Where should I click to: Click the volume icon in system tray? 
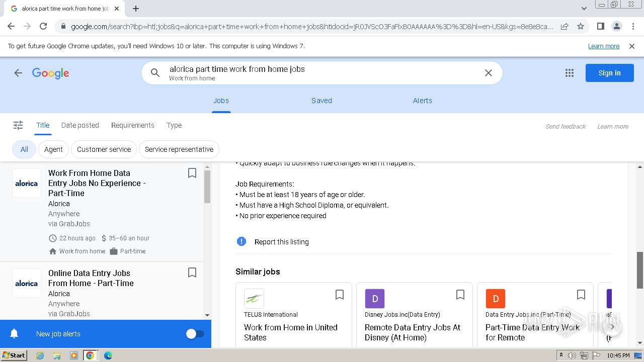(572, 355)
